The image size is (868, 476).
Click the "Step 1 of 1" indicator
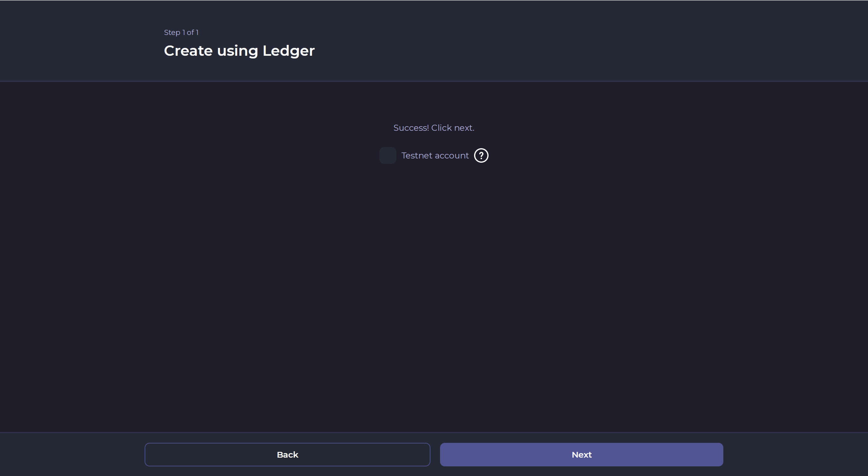pyautogui.click(x=181, y=33)
